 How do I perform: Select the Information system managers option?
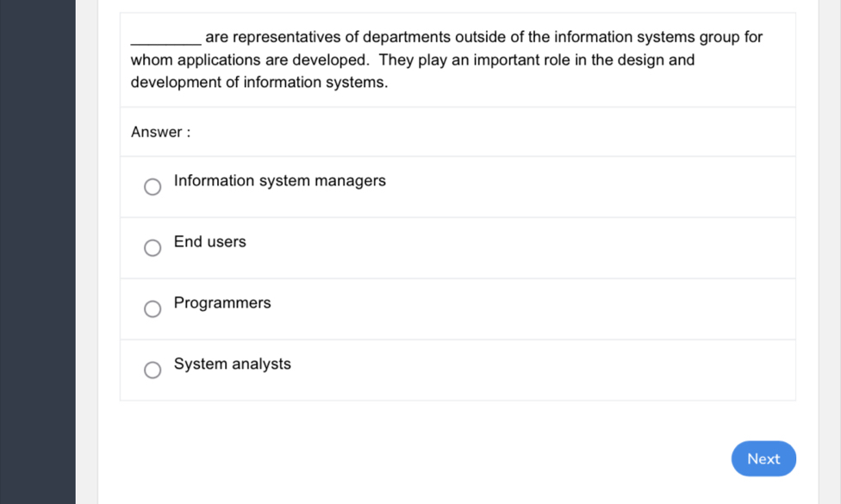pos(153,186)
